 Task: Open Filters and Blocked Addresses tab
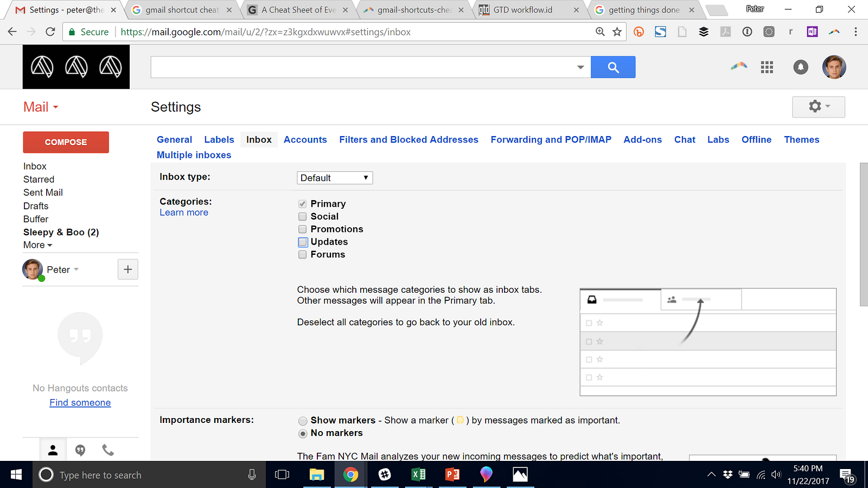[x=409, y=140]
